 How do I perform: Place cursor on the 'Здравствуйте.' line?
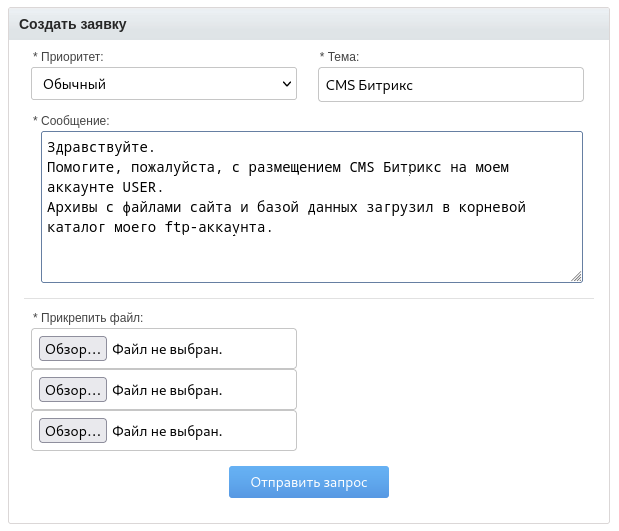point(100,147)
